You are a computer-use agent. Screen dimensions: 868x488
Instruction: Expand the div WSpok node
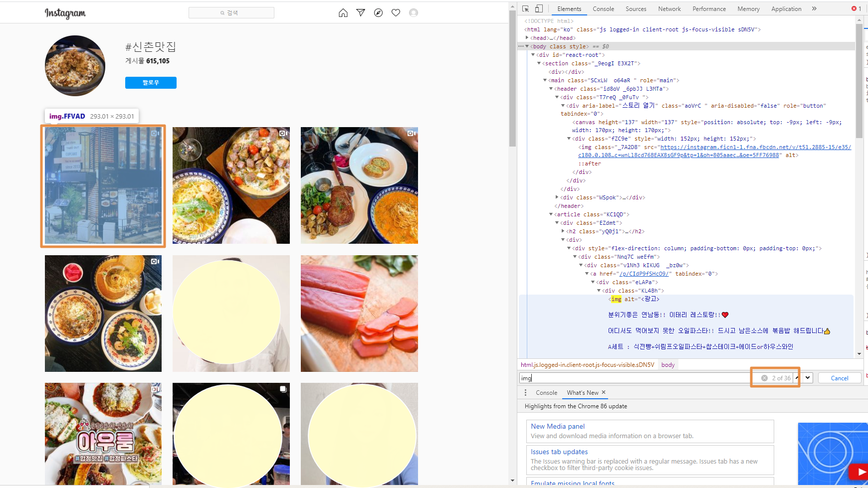coord(557,197)
